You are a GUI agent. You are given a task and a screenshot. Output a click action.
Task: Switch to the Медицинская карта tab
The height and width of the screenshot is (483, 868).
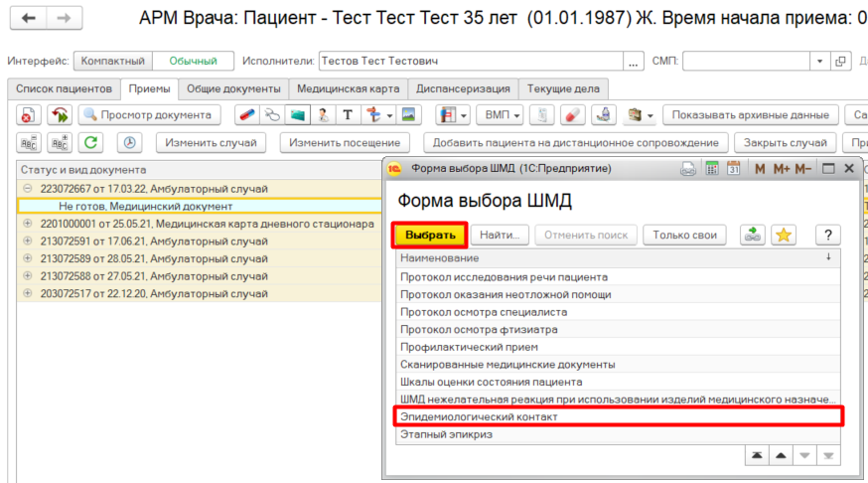[x=348, y=88]
